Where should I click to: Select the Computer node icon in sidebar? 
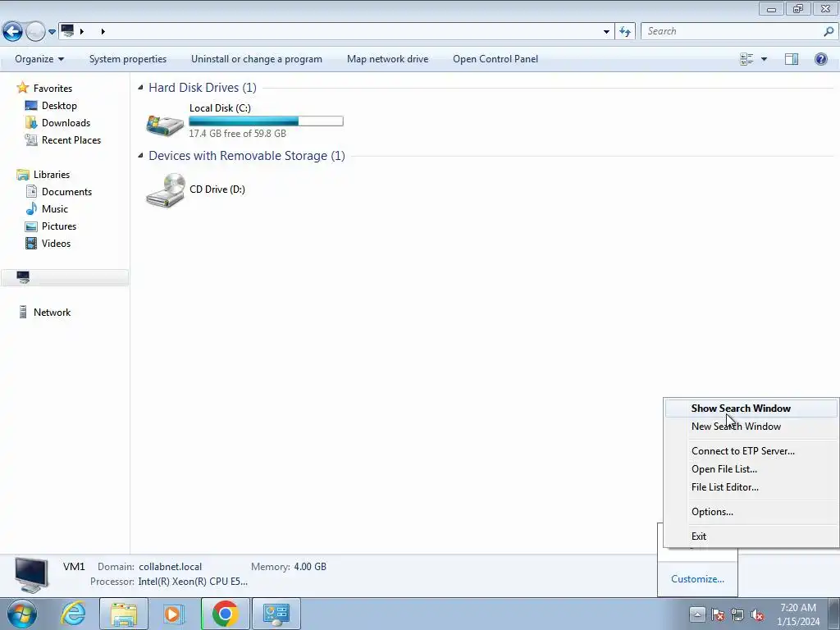point(23,277)
